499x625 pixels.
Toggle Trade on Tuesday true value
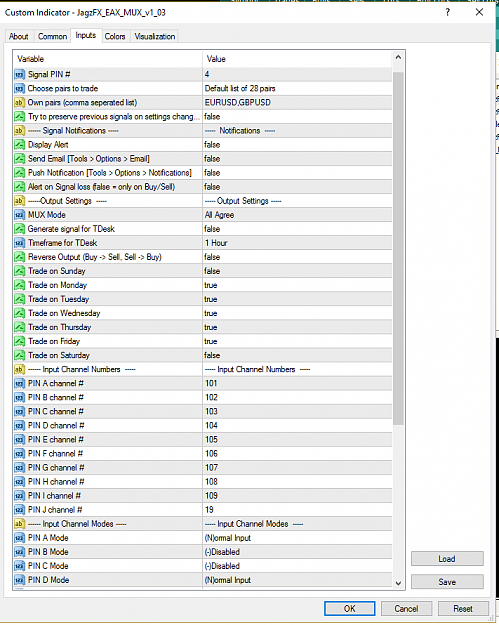[297, 299]
